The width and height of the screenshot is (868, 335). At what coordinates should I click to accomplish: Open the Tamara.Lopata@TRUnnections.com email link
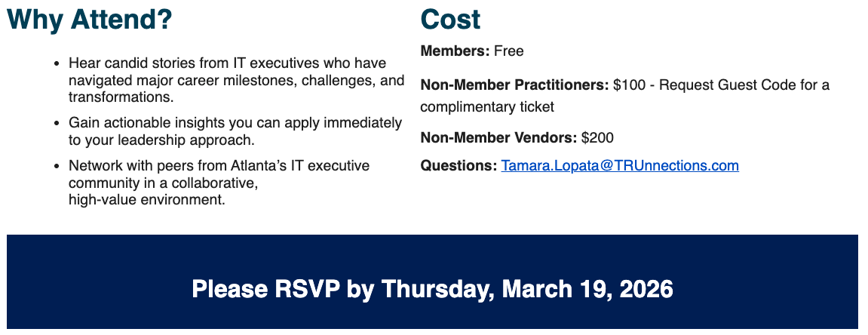tap(620, 166)
